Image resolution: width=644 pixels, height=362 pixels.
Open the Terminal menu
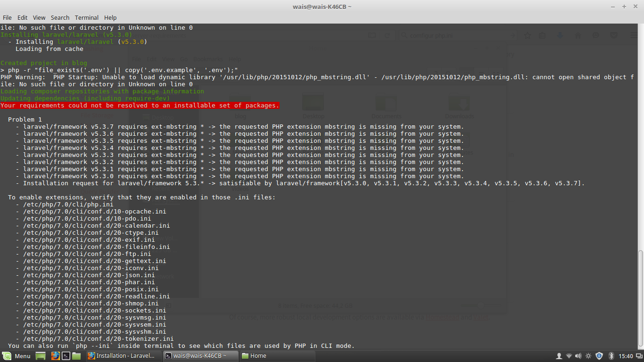(87, 17)
